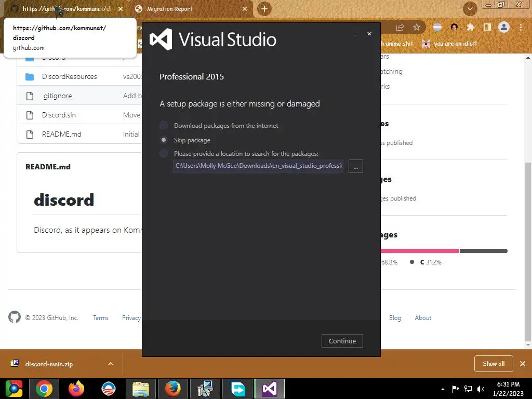Click the avatar face extension icon
This screenshot has width=532, height=399.
click(454, 27)
